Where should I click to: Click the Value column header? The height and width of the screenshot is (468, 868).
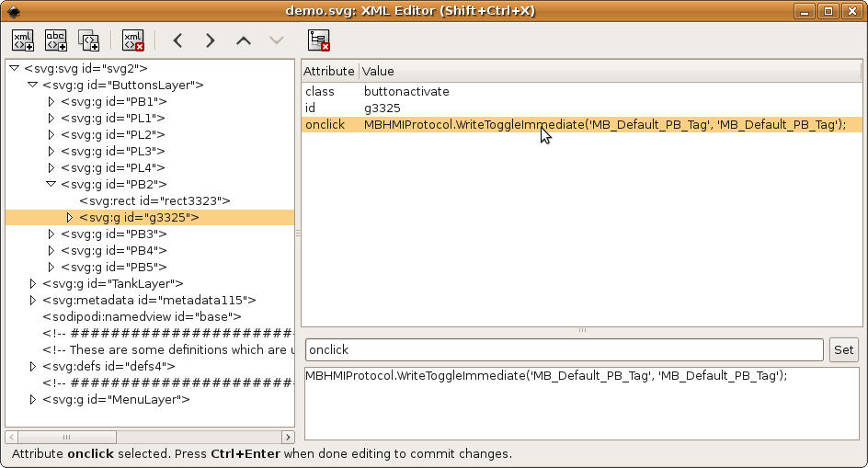[610, 71]
